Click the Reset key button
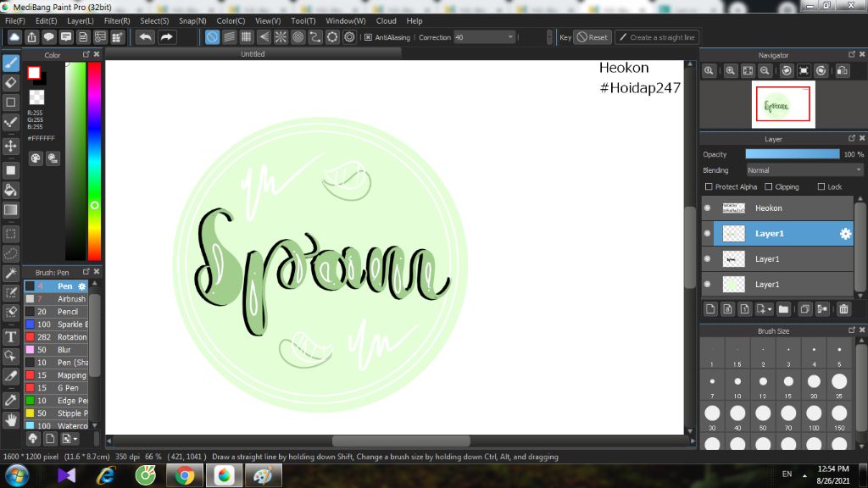 [593, 37]
